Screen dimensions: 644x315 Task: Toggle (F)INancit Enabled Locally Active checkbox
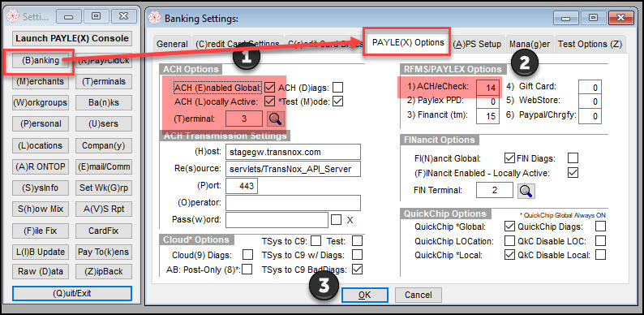pyautogui.click(x=573, y=173)
